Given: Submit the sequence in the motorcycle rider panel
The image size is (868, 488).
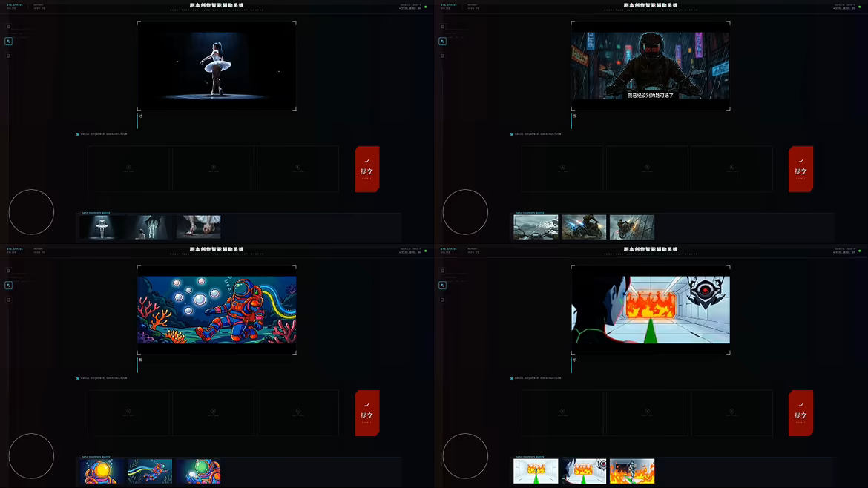Looking at the screenshot, I should tap(800, 169).
